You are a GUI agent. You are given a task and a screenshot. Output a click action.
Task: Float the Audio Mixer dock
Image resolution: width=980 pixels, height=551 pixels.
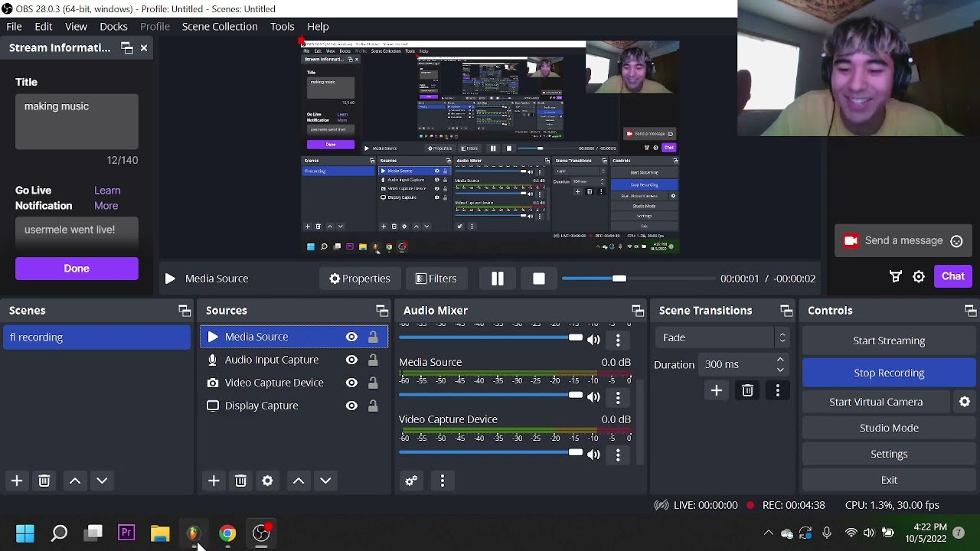[x=638, y=311]
